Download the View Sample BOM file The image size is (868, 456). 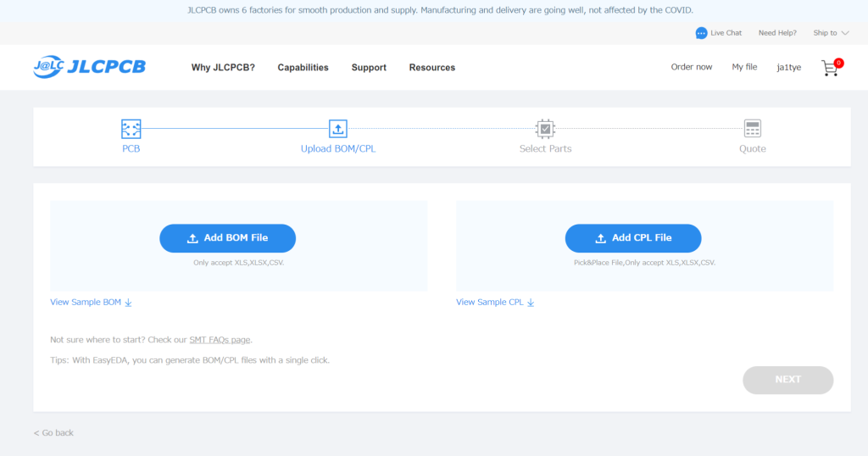tap(91, 303)
